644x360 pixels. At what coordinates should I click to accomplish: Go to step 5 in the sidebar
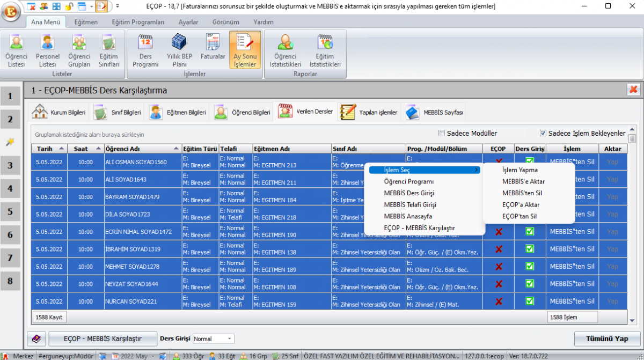10,211
